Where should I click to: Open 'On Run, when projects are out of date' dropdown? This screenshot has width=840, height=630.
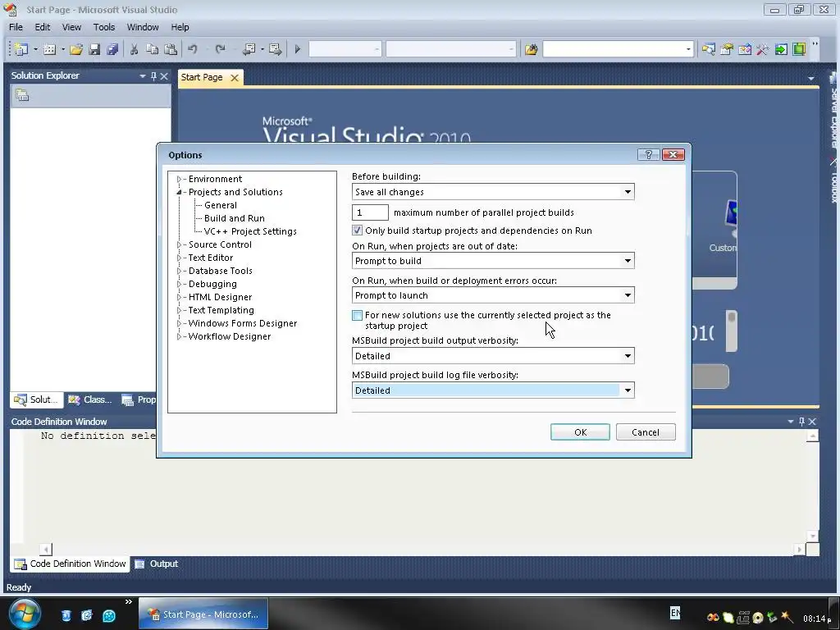click(628, 261)
